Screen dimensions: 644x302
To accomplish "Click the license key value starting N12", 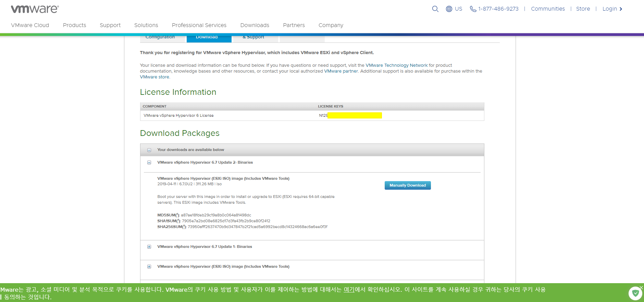I will 350,116.
